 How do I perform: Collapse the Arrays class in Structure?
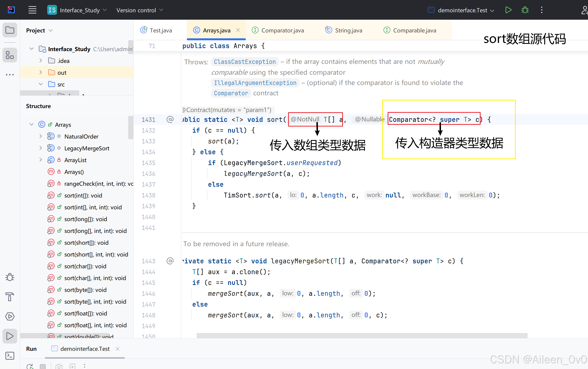[31, 124]
